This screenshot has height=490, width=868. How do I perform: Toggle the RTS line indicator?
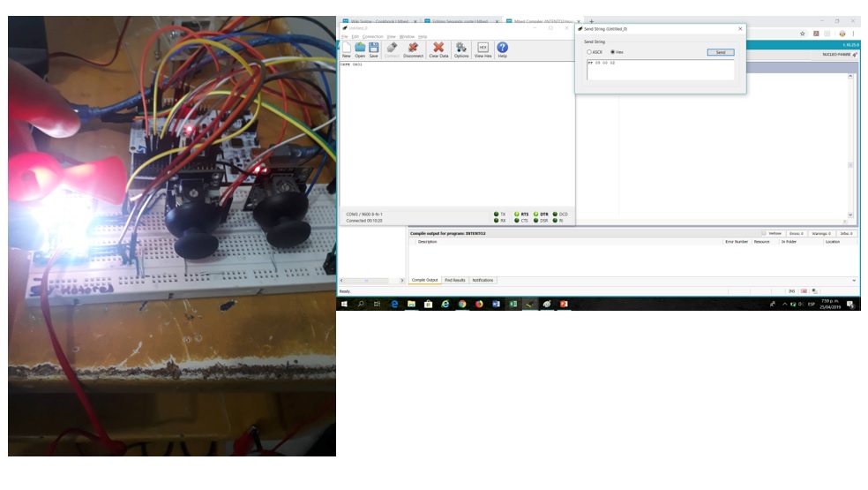[518, 214]
